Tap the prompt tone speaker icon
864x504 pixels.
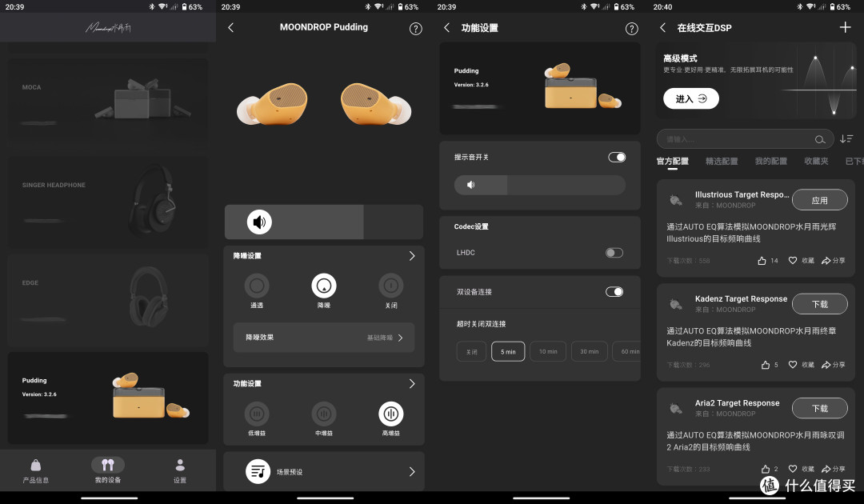470,185
